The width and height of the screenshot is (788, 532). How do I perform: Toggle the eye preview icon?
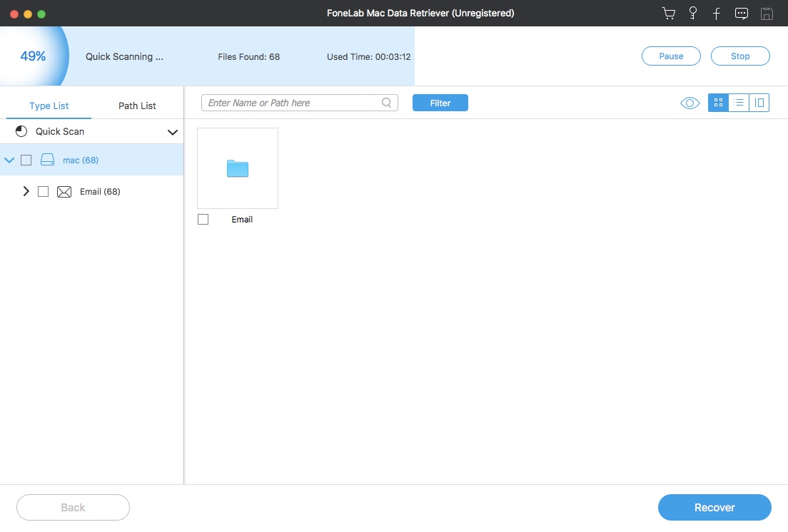(x=690, y=103)
